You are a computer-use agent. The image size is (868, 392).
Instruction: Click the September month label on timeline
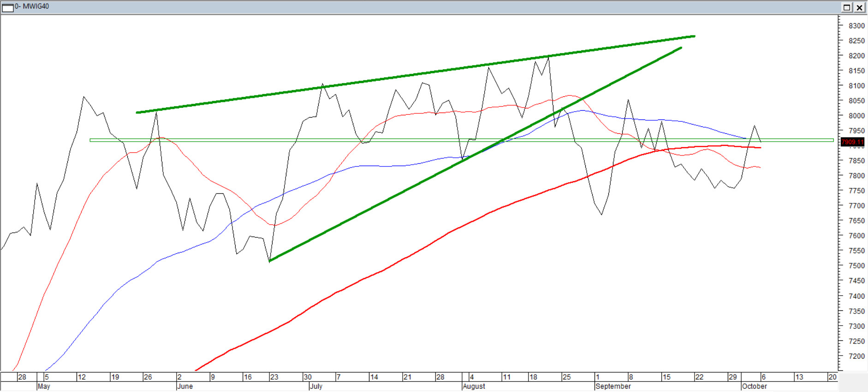point(613,386)
